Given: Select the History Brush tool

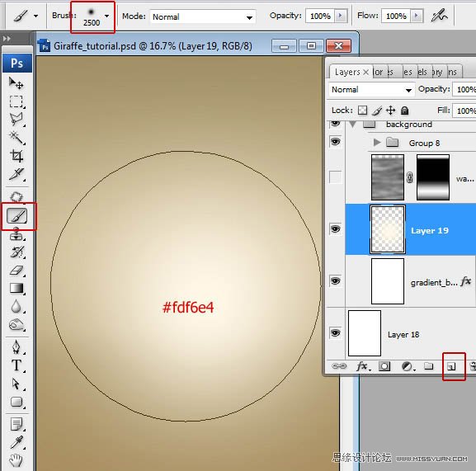Looking at the screenshot, I should pyautogui.click(x=16, y=252).
